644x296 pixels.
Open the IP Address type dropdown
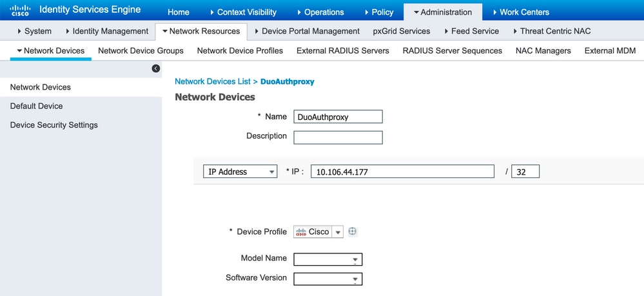pos(240,172)
